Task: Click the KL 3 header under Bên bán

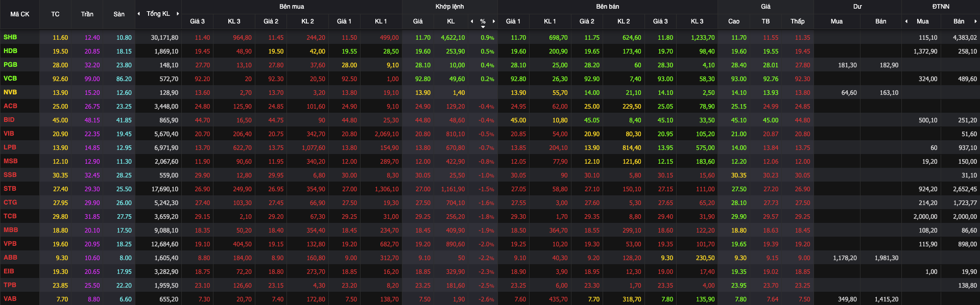Action: click(x=697, y=21)
